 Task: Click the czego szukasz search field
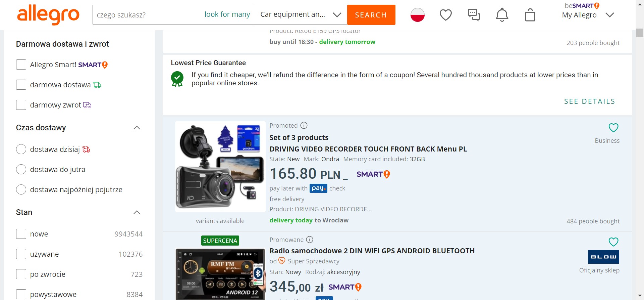pyautogui.click(x=148, y=15)
